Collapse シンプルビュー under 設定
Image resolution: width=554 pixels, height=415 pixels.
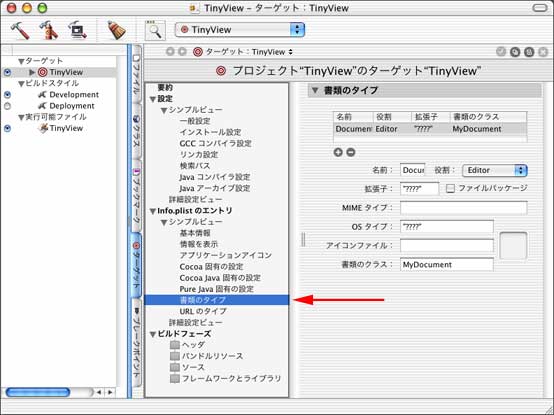pyautogui.click(x=164, y=111)
